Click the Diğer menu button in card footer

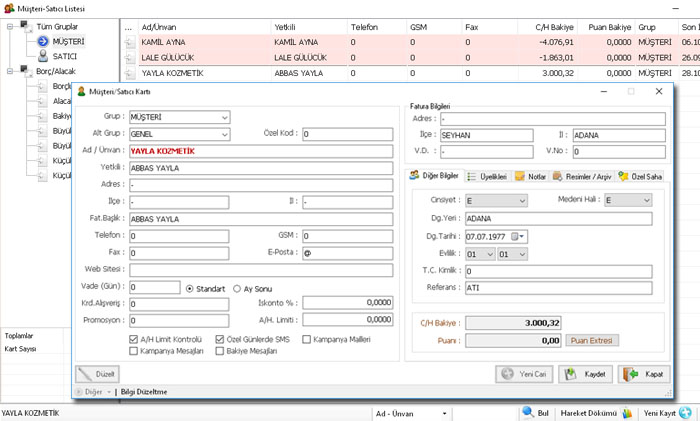93,392
